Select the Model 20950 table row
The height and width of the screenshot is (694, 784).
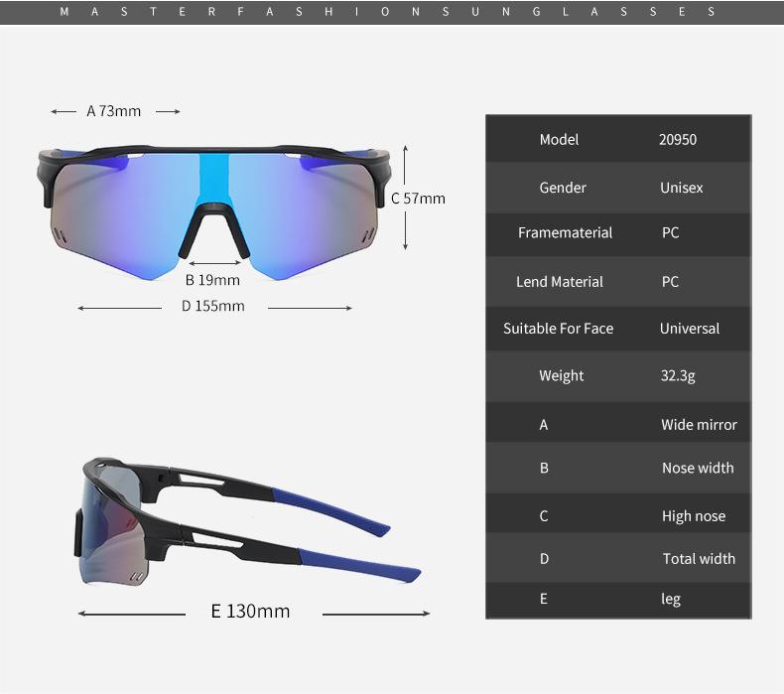pyautogui.click(x=618, y=139)
